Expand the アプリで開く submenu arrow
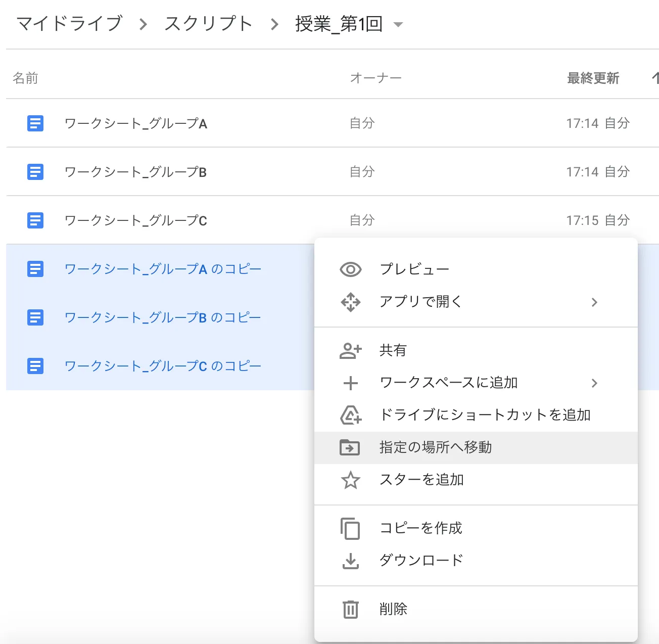The height and width of the screenshot is (644, 659). coord(594,302)
